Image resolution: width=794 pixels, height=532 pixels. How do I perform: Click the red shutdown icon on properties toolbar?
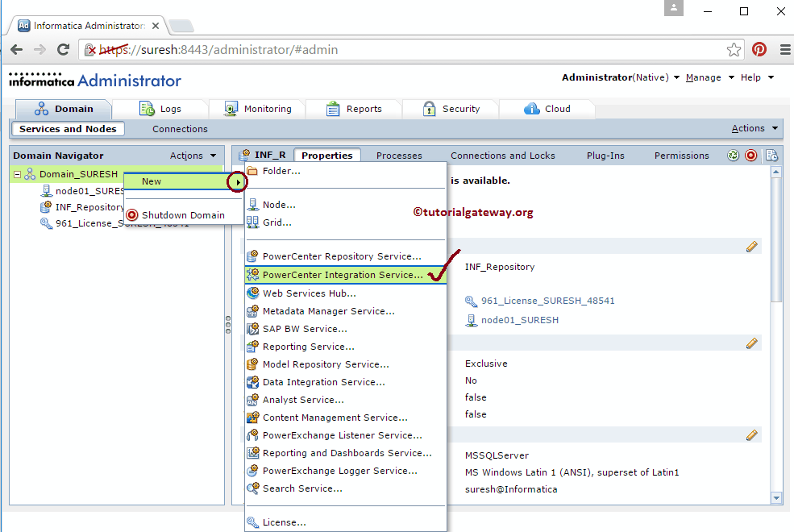(x=750, y=155)
